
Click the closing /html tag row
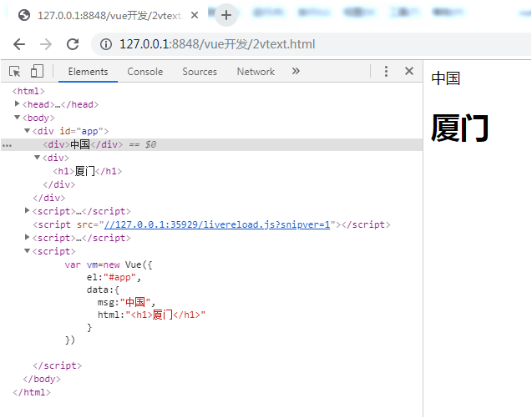point(32,393)
